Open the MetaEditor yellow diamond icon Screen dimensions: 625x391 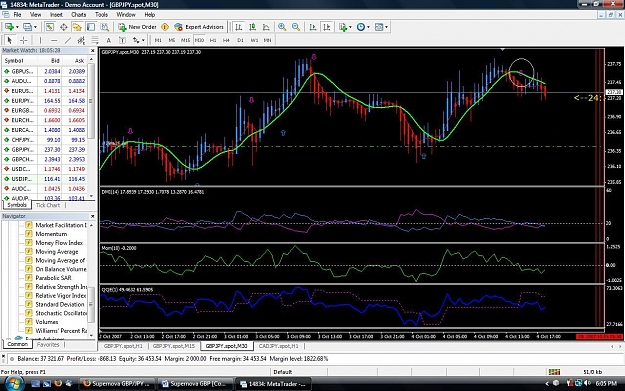(165, 27)
